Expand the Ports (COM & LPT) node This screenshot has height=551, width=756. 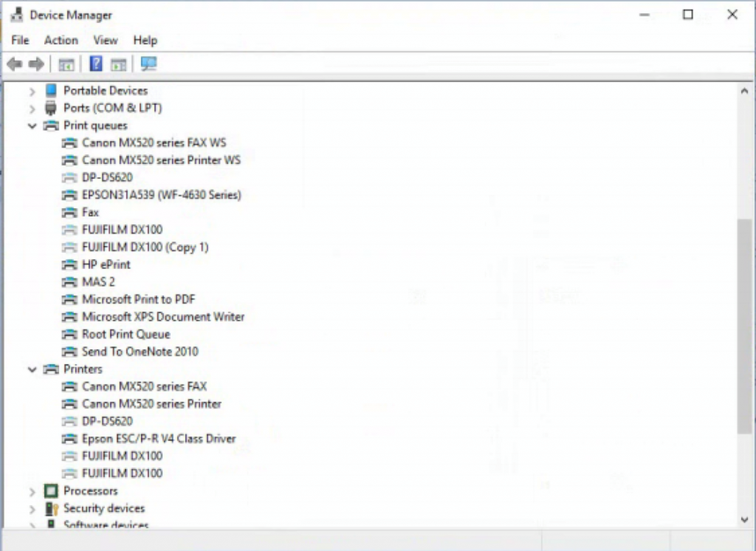click(x=32, y=109)
